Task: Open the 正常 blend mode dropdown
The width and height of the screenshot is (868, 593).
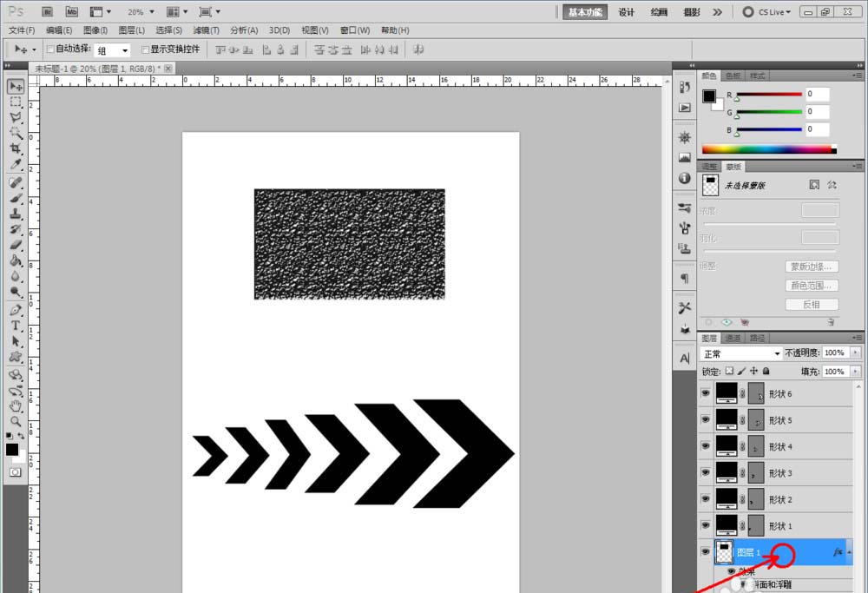Action: (741, 353)
